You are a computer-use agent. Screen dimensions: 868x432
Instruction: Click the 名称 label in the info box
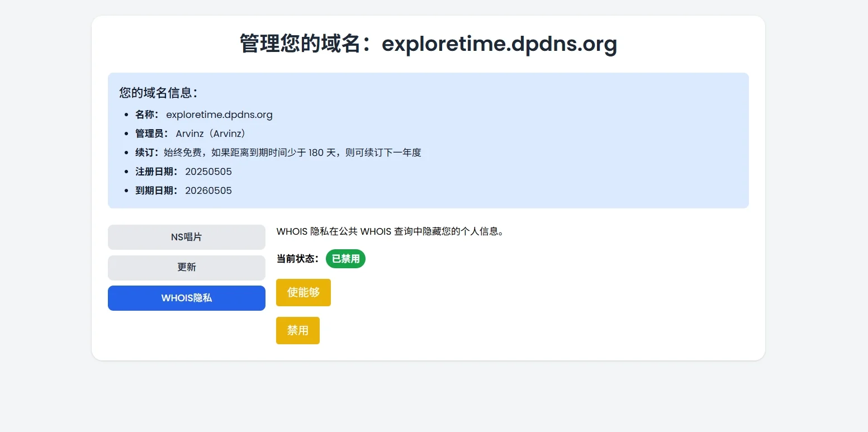pos(148,115)
